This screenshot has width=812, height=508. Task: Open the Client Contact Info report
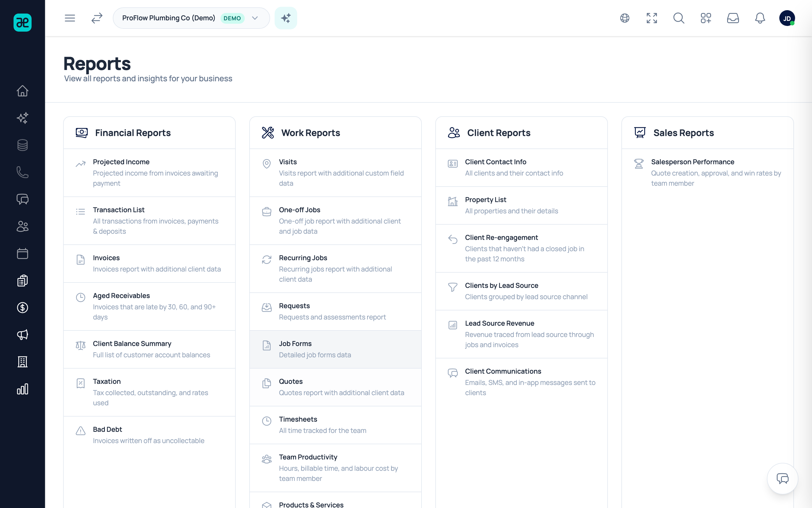pos(521,168)
